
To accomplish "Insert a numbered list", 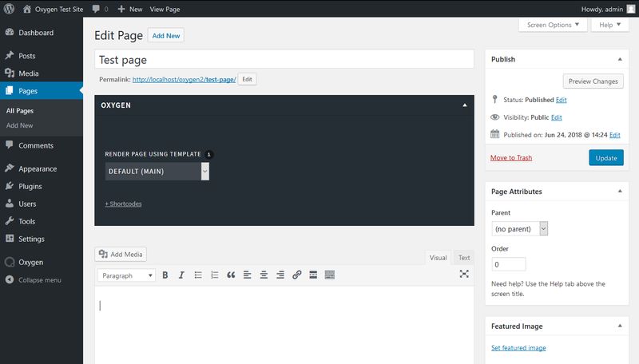I will click(x=214, y=275).
